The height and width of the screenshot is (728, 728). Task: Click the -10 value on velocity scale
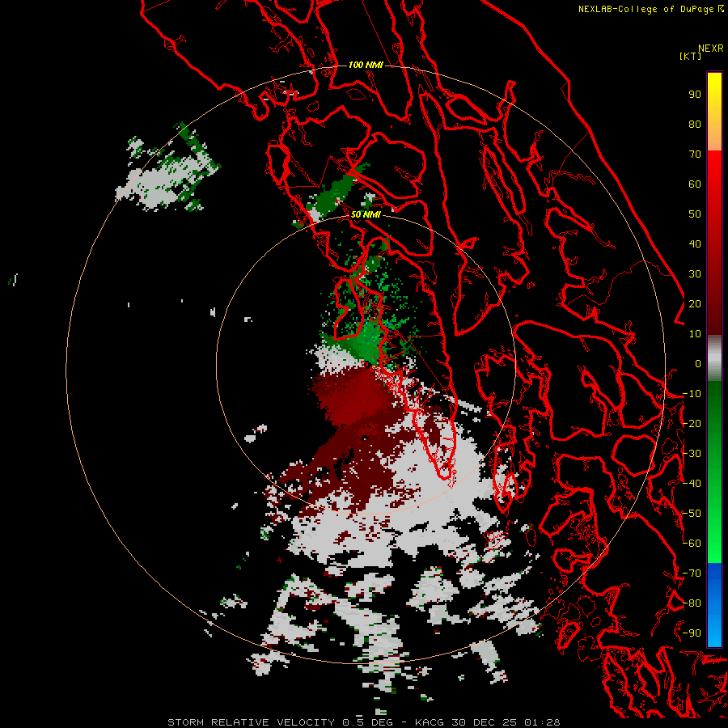(692, 394)
